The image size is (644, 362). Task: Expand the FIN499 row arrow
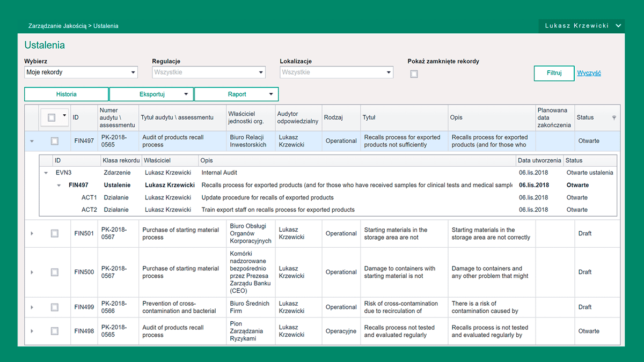pyautogui.click(x=32, y=307)
